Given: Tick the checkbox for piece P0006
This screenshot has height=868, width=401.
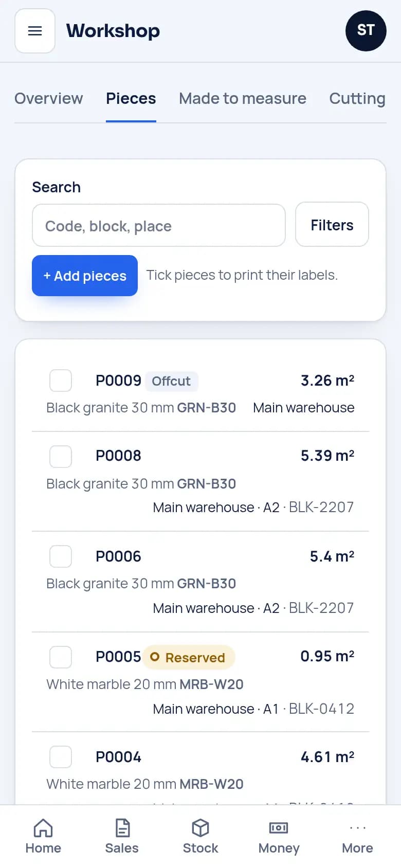Looking at the screenshot, I should (x=61, y=556).
